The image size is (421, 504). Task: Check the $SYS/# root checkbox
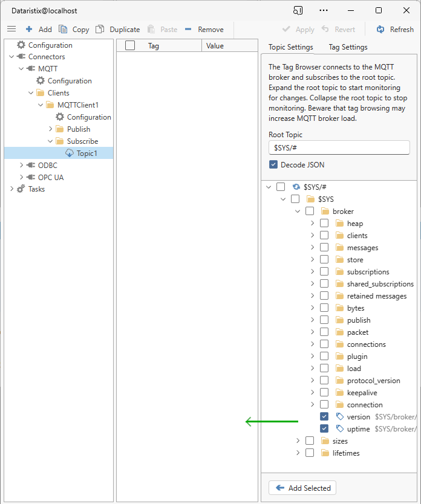[281, 187]
